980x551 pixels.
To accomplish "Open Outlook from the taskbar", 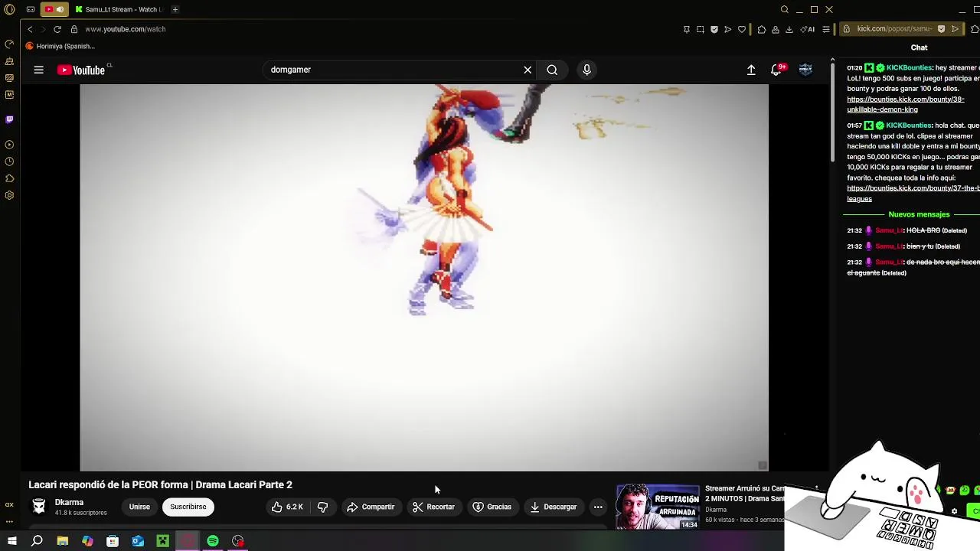I will (x=138, y=541).
